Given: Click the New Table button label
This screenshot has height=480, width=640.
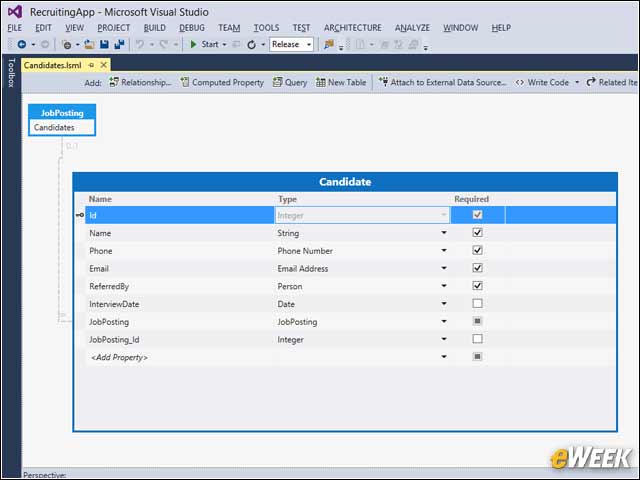Looking at the screenshot, I should pyautogui.click(x=347, y=82).
